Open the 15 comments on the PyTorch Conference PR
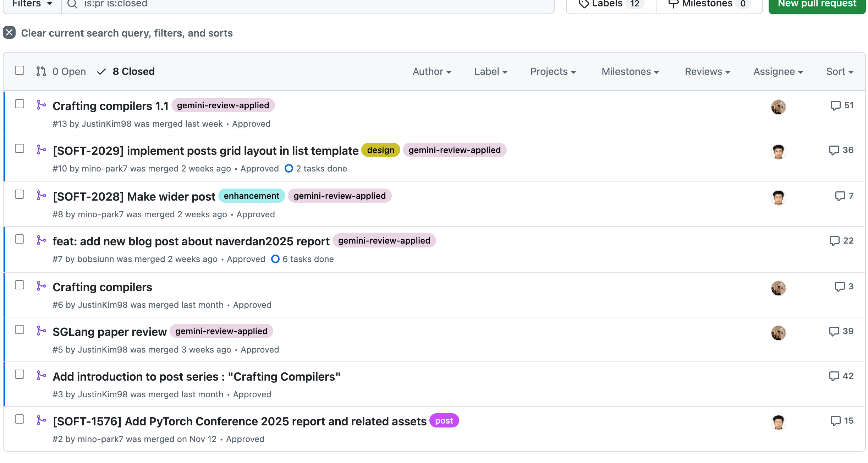868x463 pixels. click(843, 421)
